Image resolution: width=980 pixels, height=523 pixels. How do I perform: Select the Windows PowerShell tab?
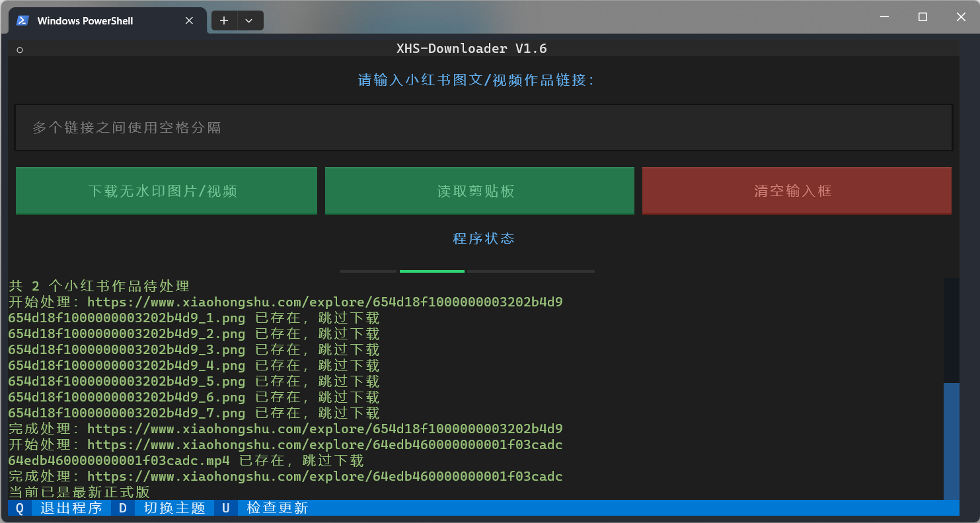(107, 20)
